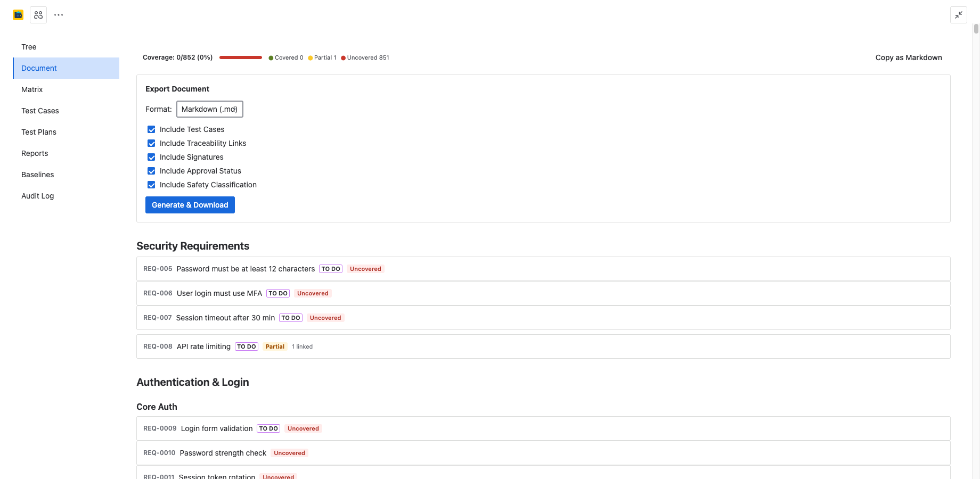Open TO DO status of REQ-005
The image size is (980, 479).
331,269
